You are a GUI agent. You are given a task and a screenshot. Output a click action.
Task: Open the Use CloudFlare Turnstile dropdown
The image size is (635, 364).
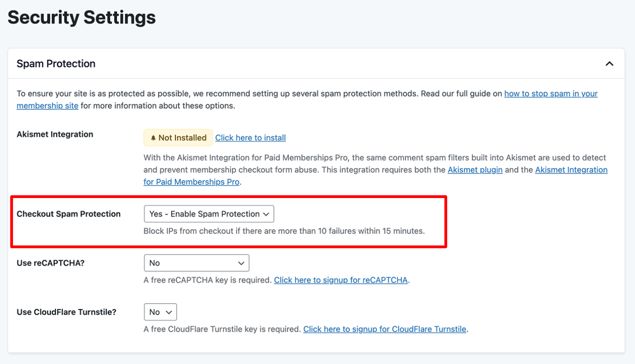(x=160, y=312)
